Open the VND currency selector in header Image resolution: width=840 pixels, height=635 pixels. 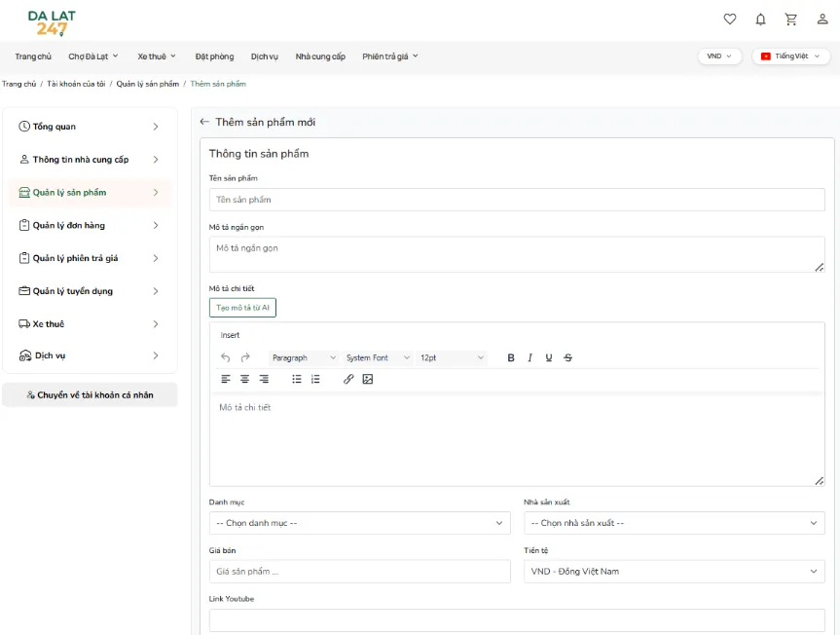pyautogui.click(x=719, y=56)
